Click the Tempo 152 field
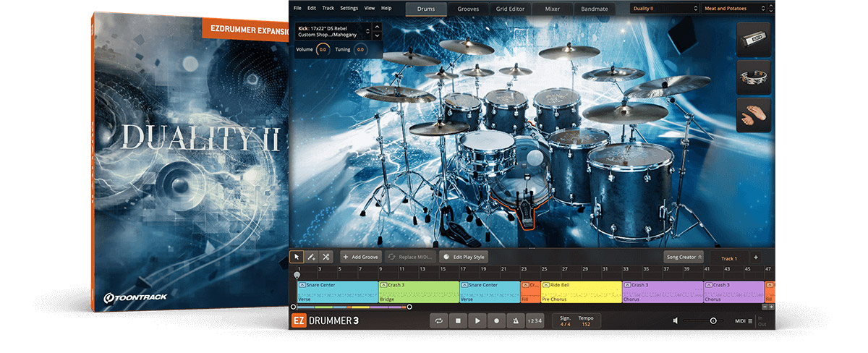This screenshot has width=868, height=353. (x=586, y=320)
